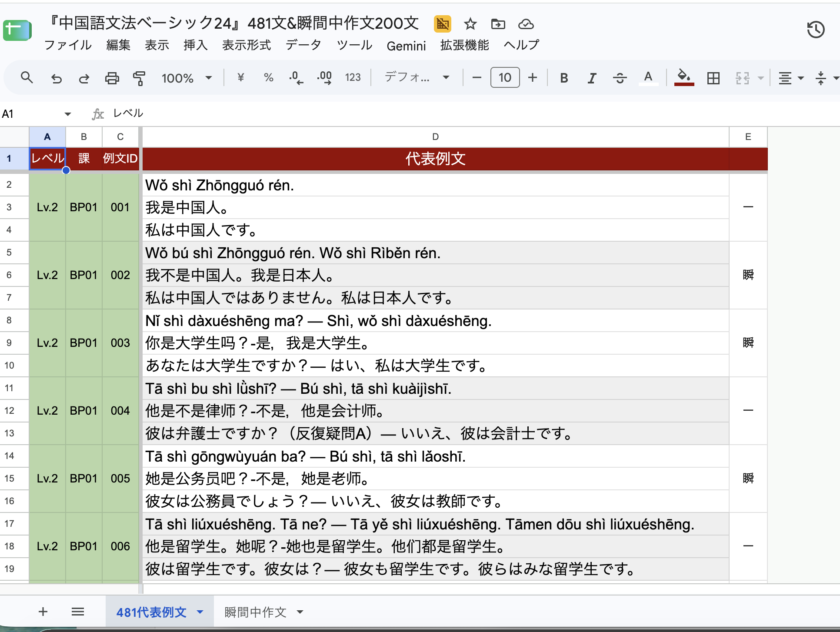Click the move to folder icon
Viewport: 840px width, 632px height.
coord(498,24)
